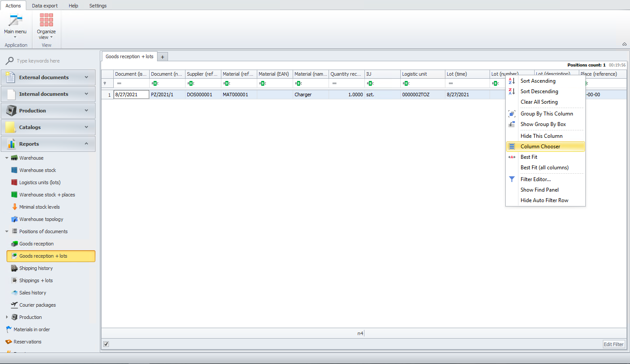Click the search magnifier icon
Viewport: 630px width, 364px height.
tap(9, 61)
